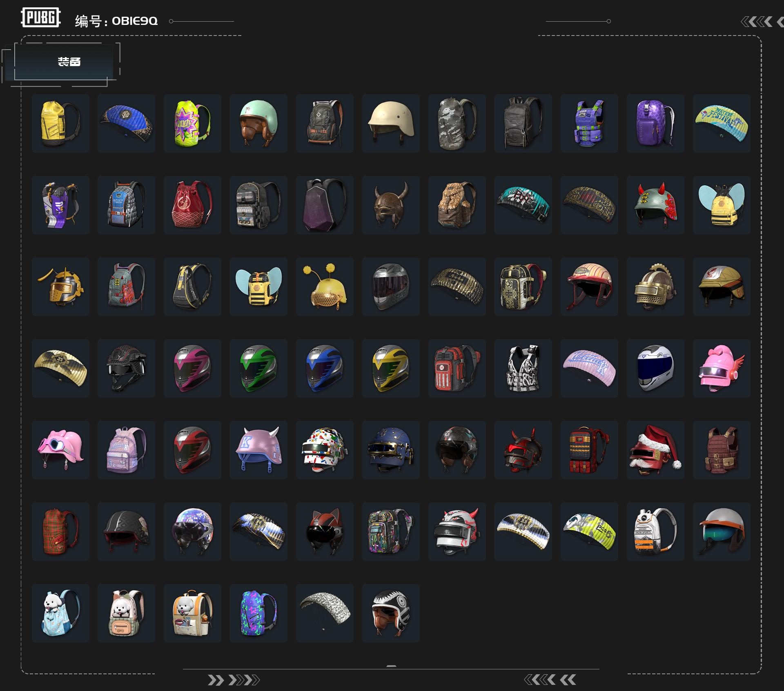Viewport: 784px width, 691px height.
Task: Click the bottom-left right-pointing chevron arrows
Action: pyautogui.click(x=234, y=680)
